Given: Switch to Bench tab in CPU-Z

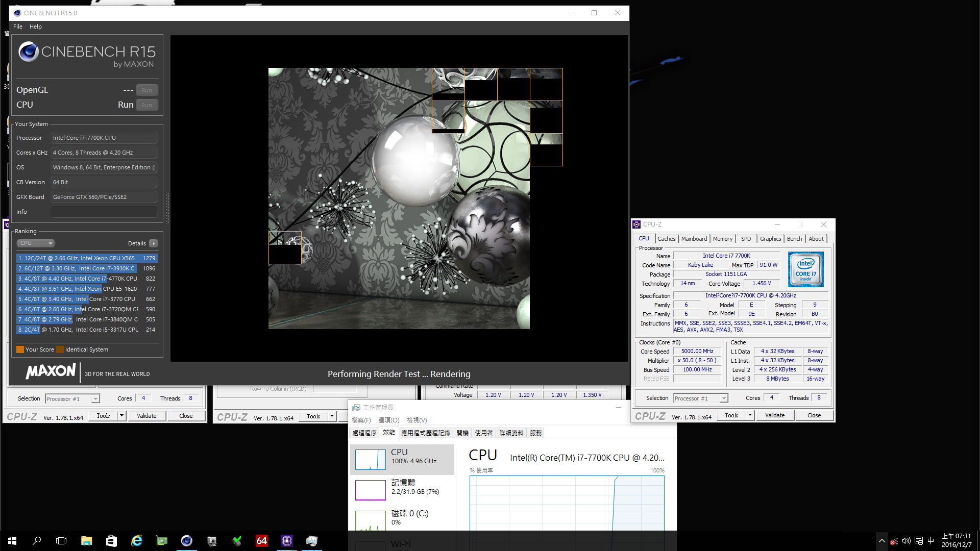Looking at the screenshot, I should click(794, 239).
